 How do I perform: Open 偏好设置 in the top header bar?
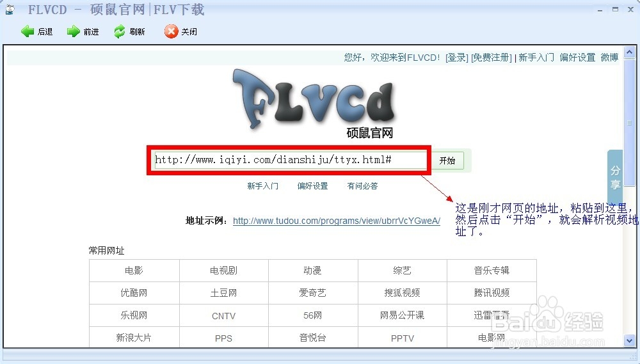577,58
